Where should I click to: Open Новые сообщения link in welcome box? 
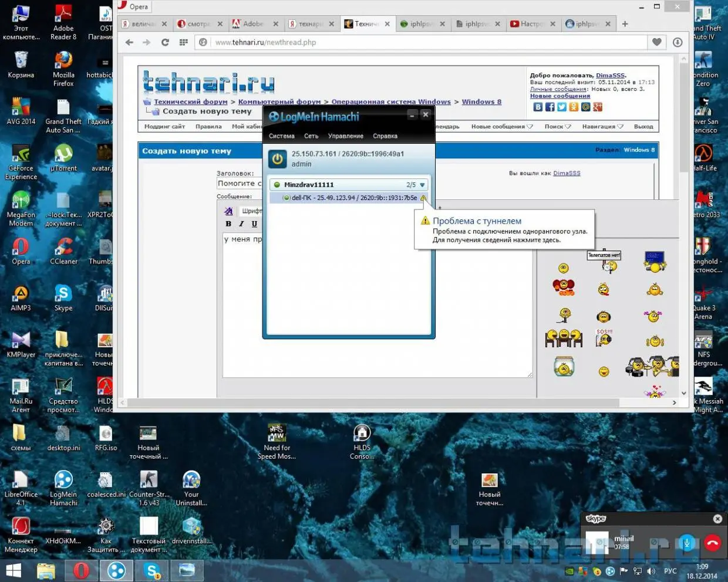pos(560,96)
